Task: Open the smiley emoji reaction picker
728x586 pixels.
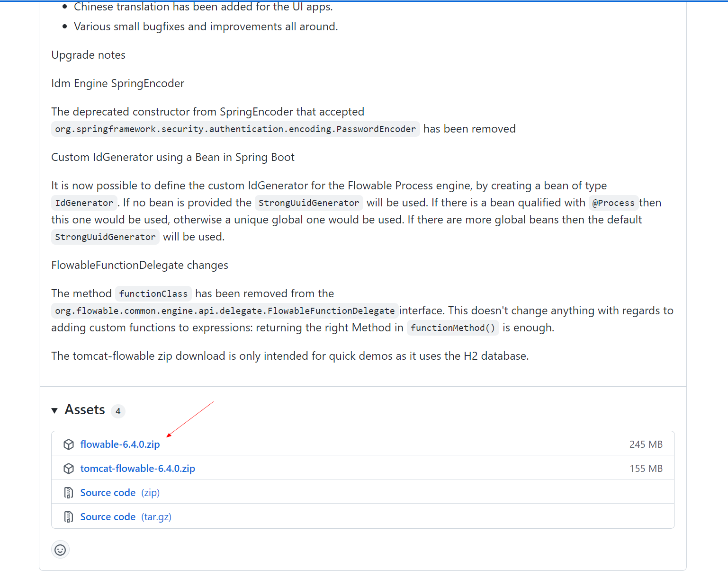Action: 60,550
